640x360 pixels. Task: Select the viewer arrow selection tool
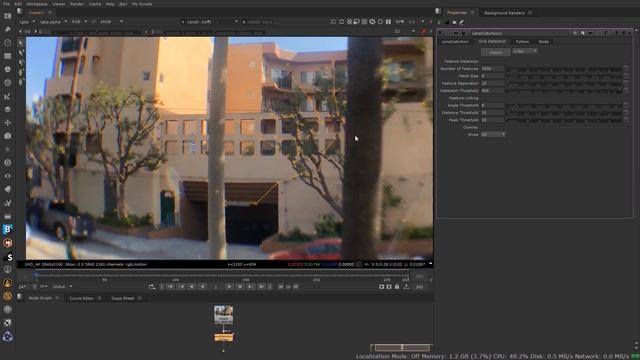pyautogui.click(x=21, y=42)
